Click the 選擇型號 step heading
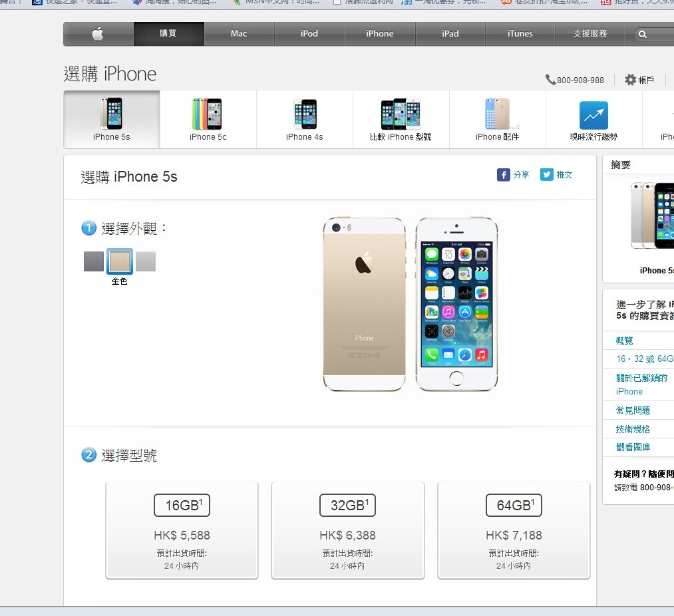The height and width of the screenshot is (616, 674). pyautogui.click(x=129, y=455)
